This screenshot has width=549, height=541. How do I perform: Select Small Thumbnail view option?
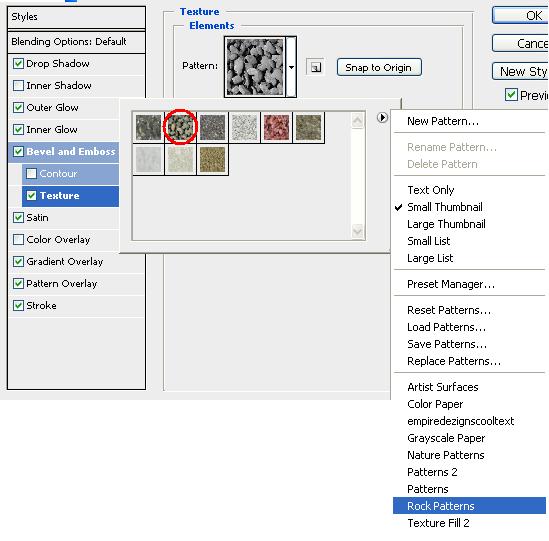click(445, 207)
